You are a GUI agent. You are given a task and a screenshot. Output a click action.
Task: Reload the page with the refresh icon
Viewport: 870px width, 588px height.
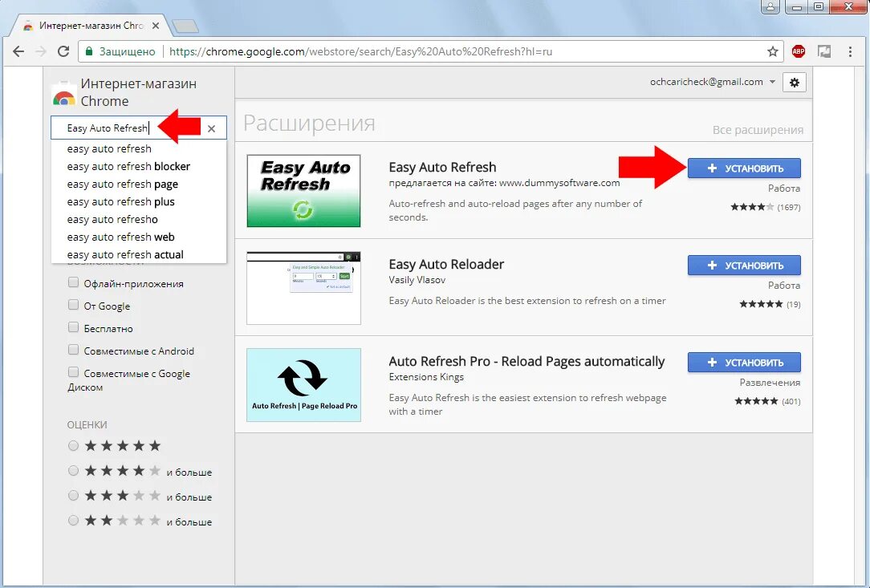63,51
